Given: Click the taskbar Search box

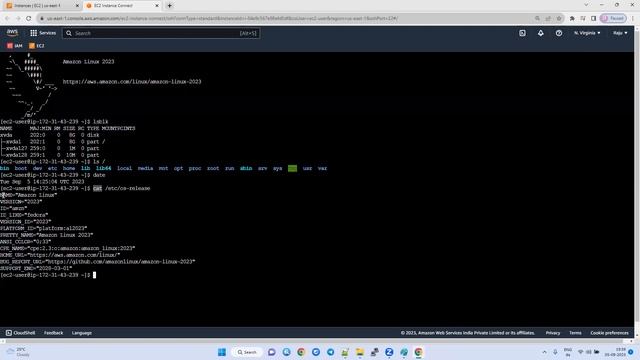Looking at the screenshot, I should click(x=247, y=352).
